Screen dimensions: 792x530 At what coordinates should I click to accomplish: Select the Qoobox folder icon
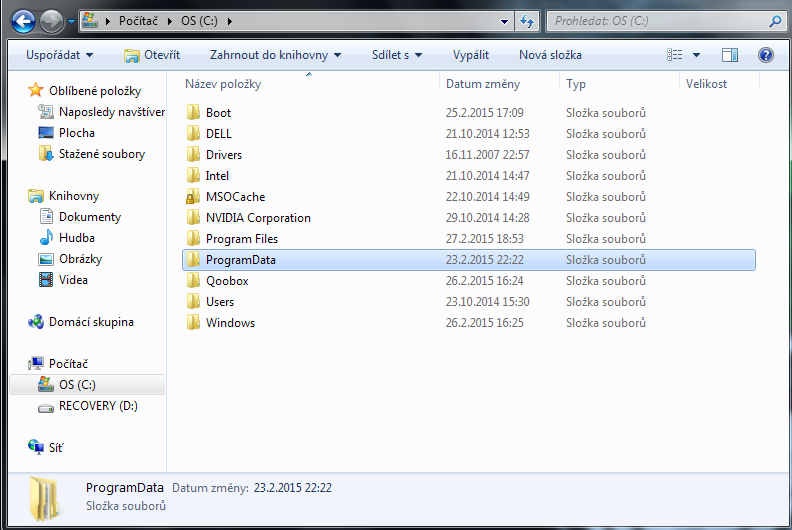pyautogui.click(x=193, y=280)
